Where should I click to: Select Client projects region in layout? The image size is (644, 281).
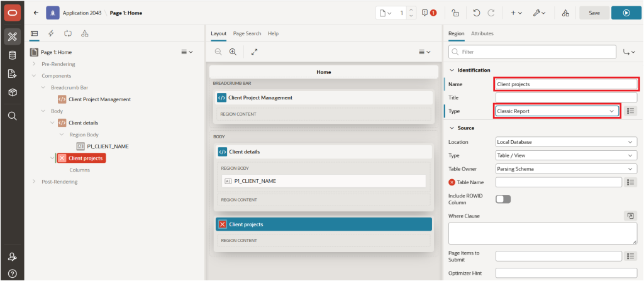point(324,224)
